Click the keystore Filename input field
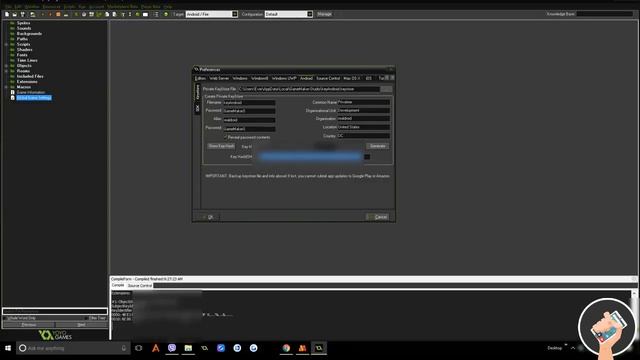The image size is (640, 360). (x=249, y=102)
